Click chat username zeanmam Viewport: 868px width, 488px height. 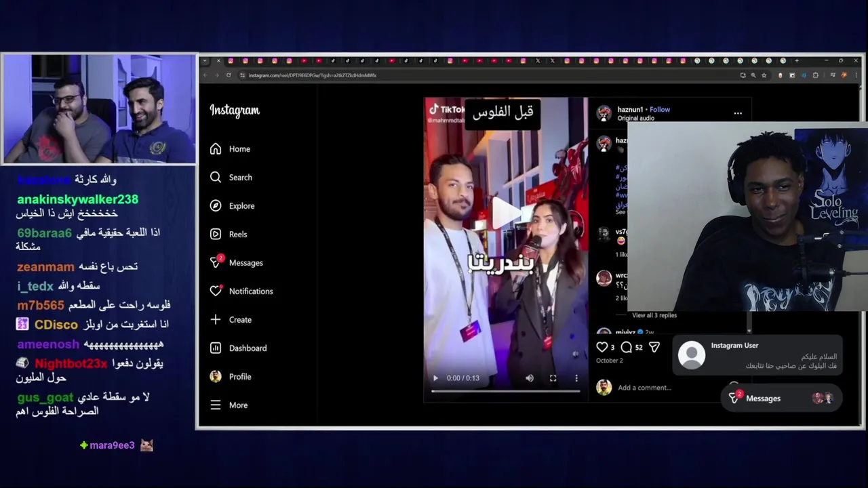click(x=45, y=267)
